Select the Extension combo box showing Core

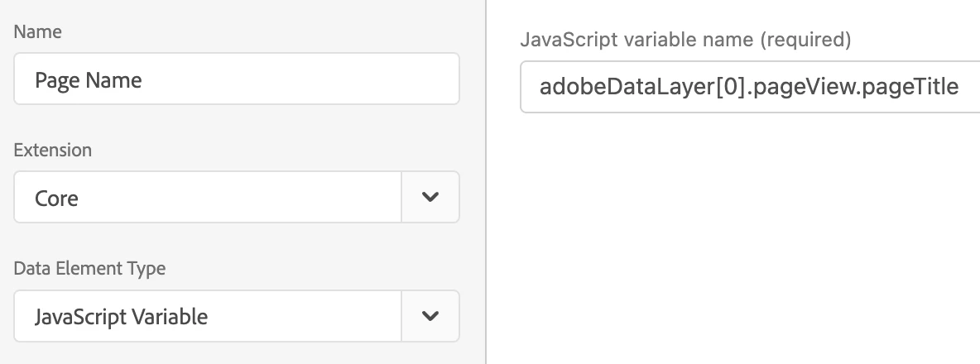pyautogui.click(x=207, y=197)
